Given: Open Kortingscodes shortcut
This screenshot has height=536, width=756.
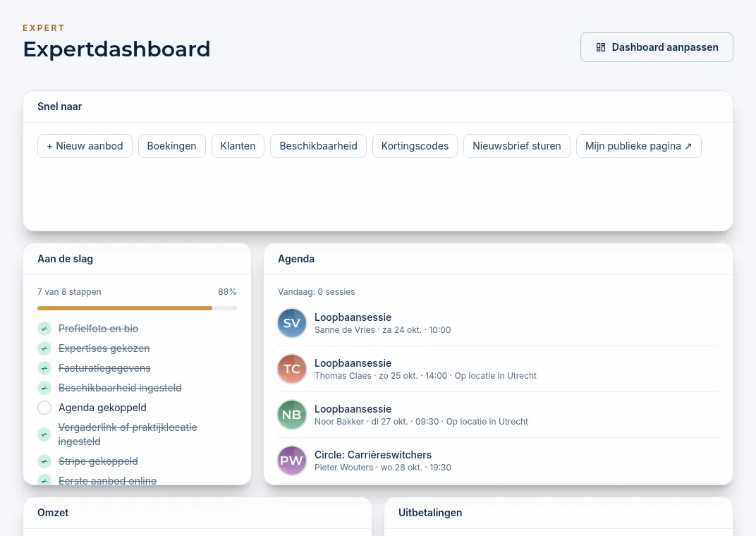Looking at the screenshot, I should [x=415, y=146].
